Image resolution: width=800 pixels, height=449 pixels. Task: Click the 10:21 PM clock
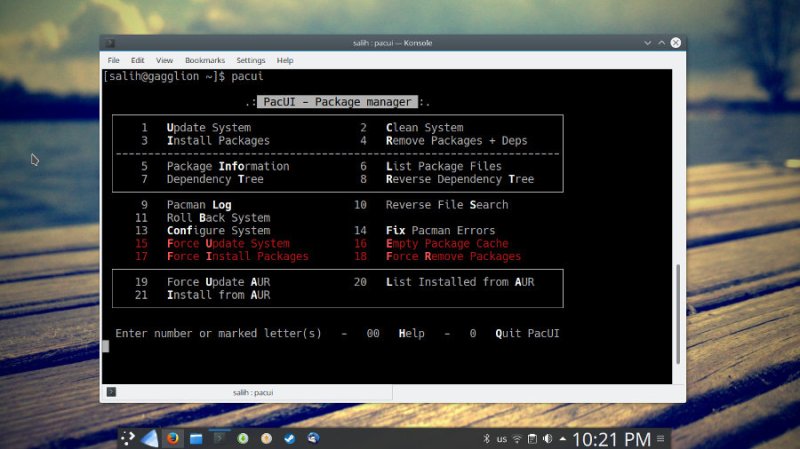(611, 439)
